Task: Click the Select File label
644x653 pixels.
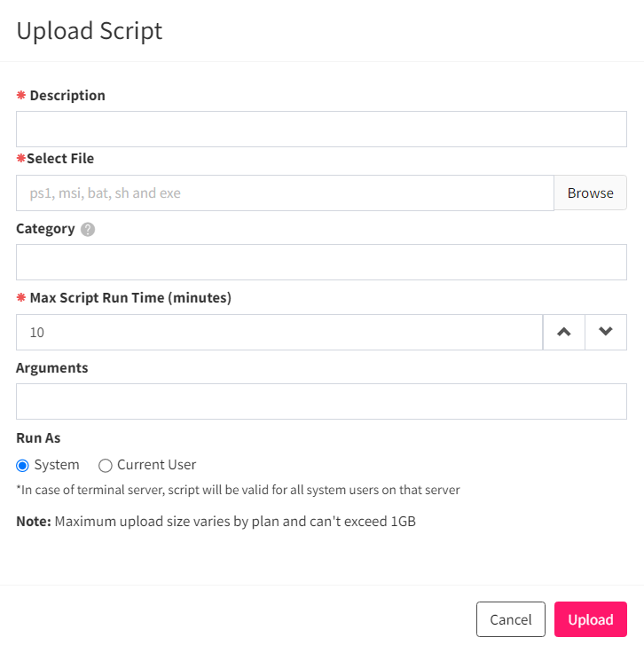Action: [x=60, y=159]
